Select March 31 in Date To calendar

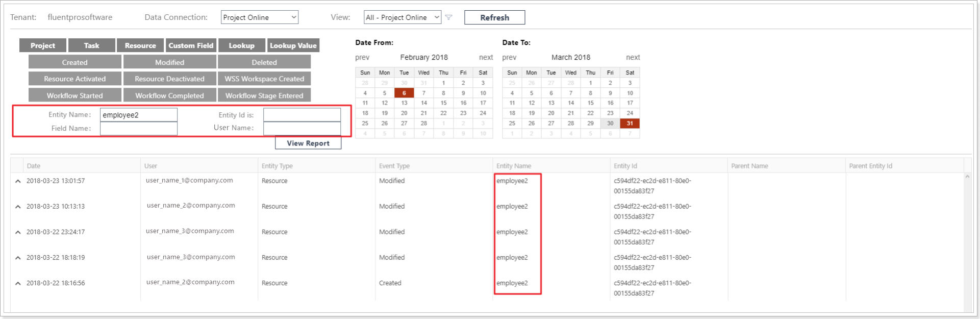point(630,123)
